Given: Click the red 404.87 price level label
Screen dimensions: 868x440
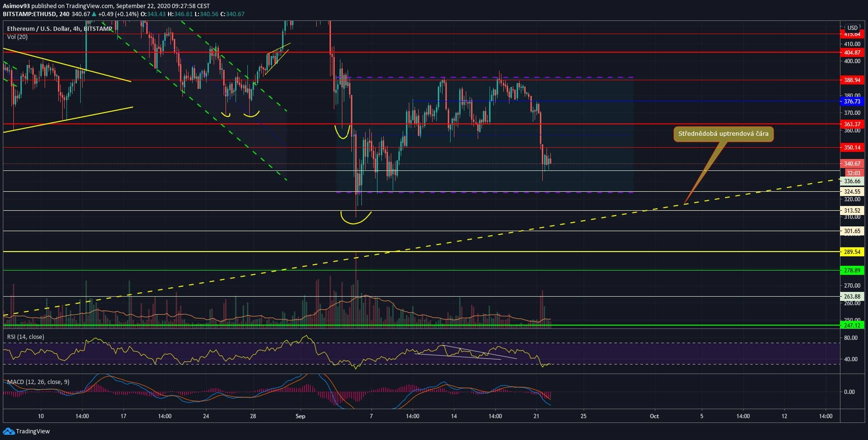Looking at the screenshot, I should click(x=852, y=53).
